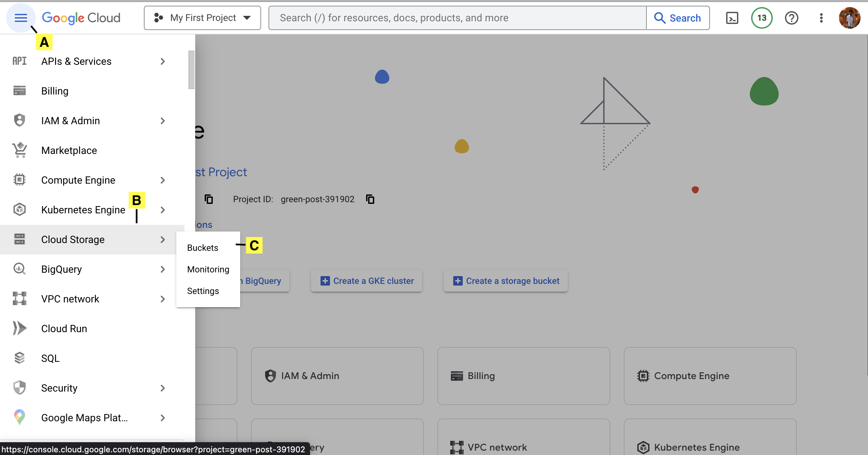Open Cloud Shell terminal icon
The image size is (868, 455).
pos(732,18)
